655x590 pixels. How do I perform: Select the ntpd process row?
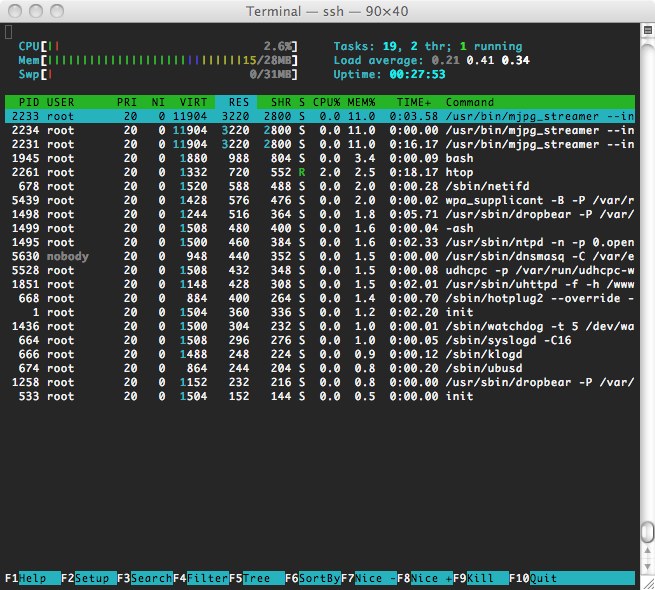coord(320,242)
